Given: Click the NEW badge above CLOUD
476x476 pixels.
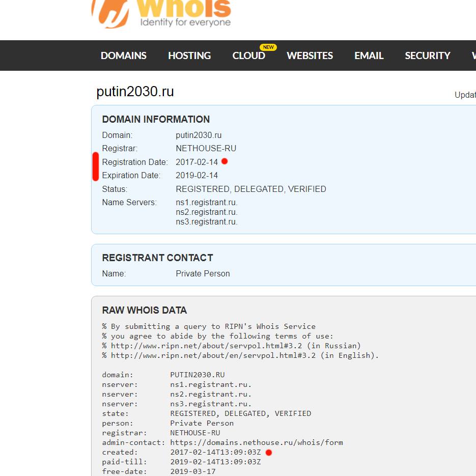Looking at the screenshot, I should 268,47.
